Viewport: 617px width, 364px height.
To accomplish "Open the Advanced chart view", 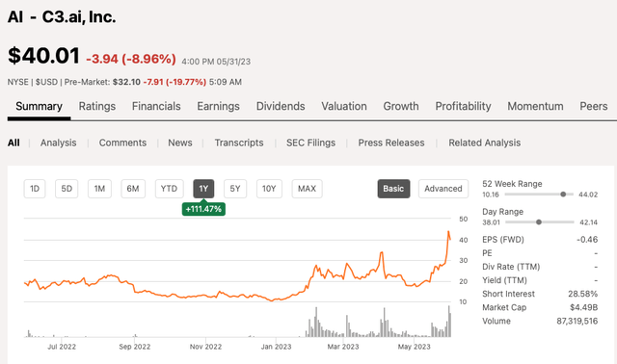I will (x=443, y=189).
